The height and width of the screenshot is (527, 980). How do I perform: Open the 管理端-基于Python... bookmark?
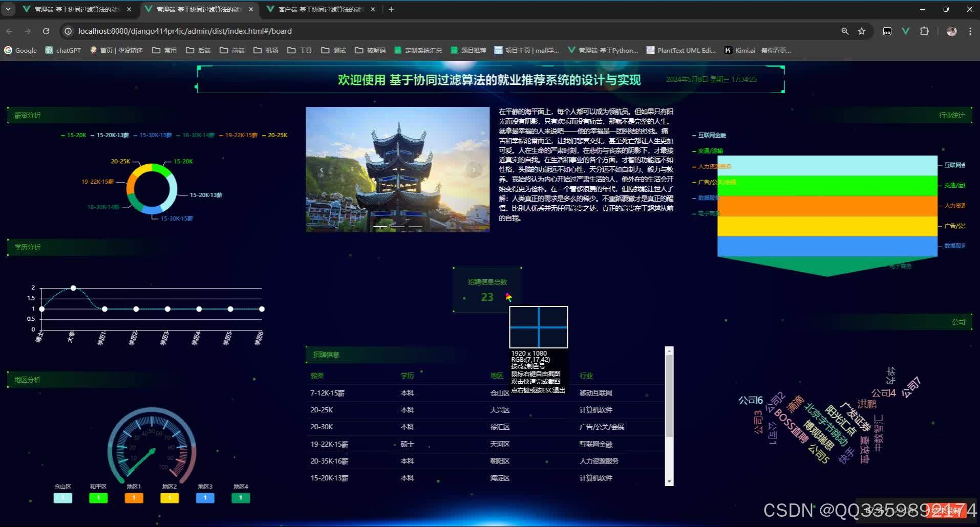coord(603,50)
